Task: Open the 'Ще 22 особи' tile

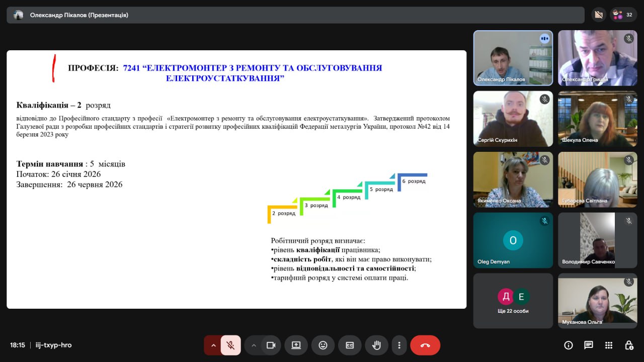Action: 513,301
